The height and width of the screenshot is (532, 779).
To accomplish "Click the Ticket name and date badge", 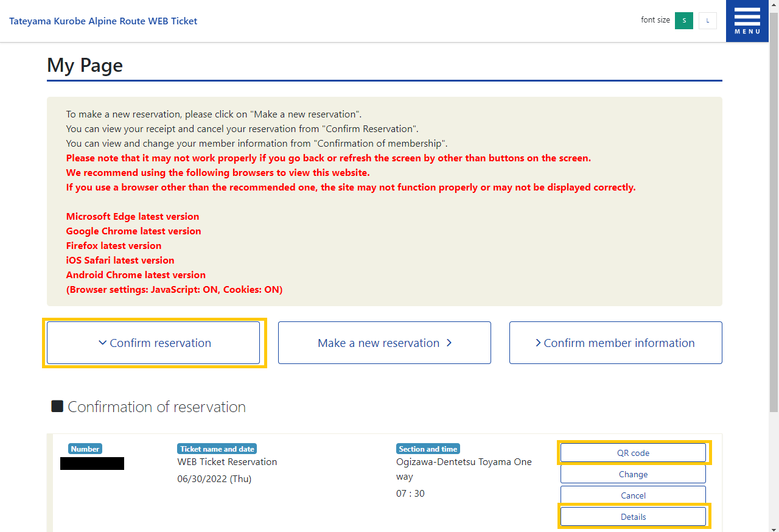I will [217, 449].
